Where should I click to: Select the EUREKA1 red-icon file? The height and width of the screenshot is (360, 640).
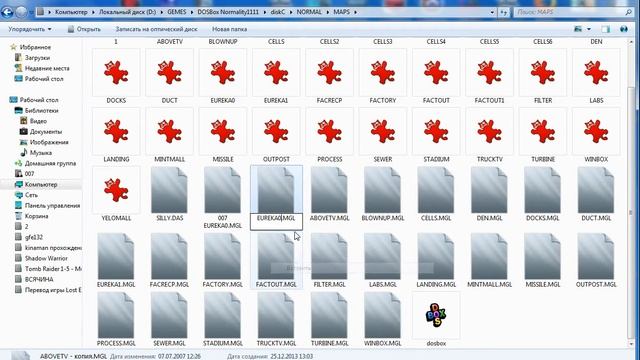(x=276, y=77)
